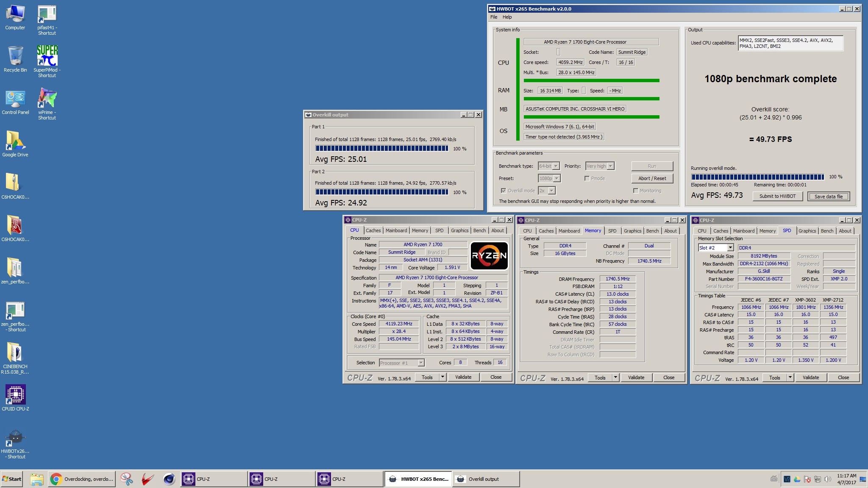Switch to Overkill output taskbar item

tap(486, 479)
